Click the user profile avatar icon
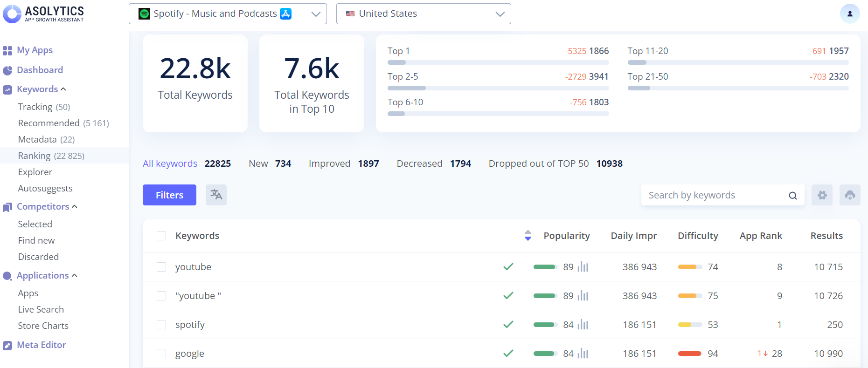Image resolution: width=868 pixels, height=368 pixels. point(850,14)
